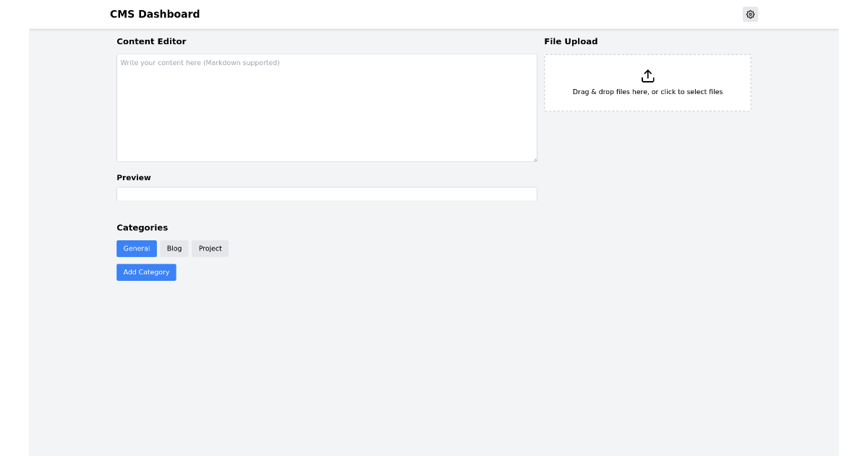
Task: Click the Categories heading
Action: coord(142,227)
